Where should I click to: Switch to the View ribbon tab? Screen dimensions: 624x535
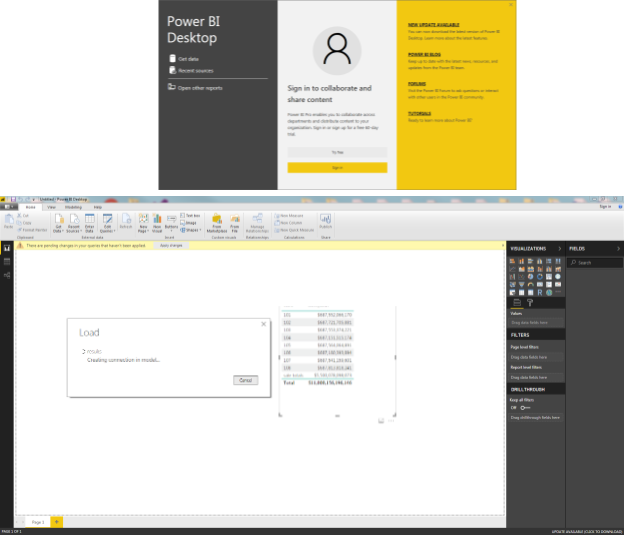tap(51, 207)
